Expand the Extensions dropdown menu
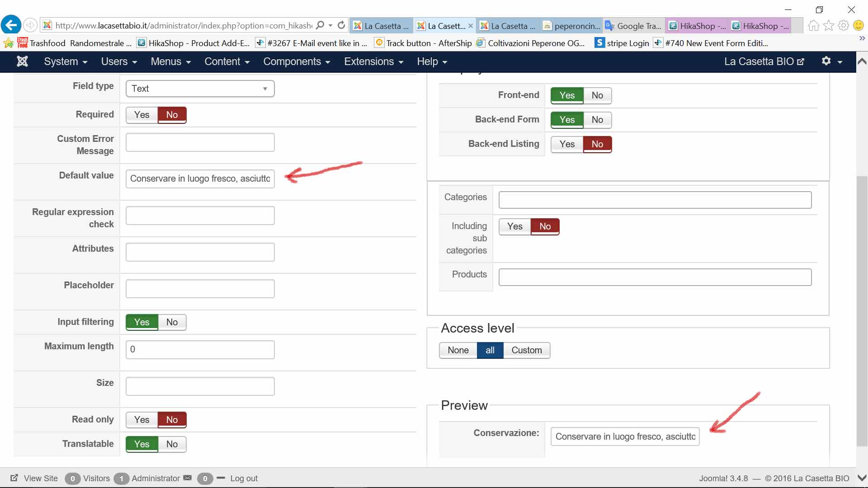Screen dimensions: 868x488 coord(373,61)
